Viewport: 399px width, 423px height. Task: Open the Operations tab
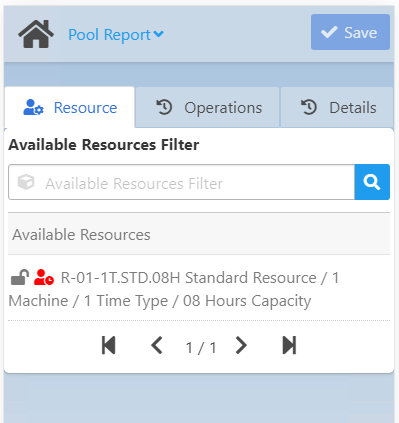click(208, 108)
